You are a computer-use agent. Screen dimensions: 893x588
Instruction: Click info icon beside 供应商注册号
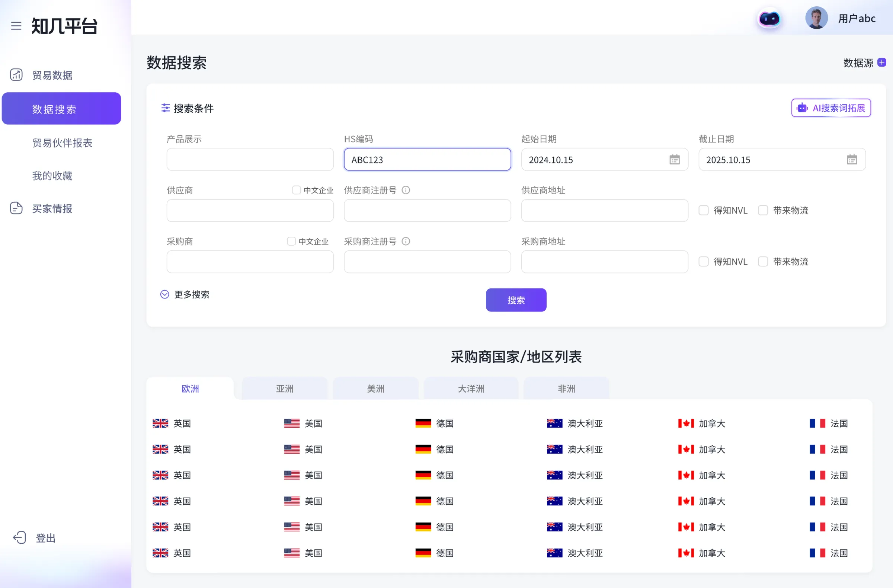coord(406,190)
